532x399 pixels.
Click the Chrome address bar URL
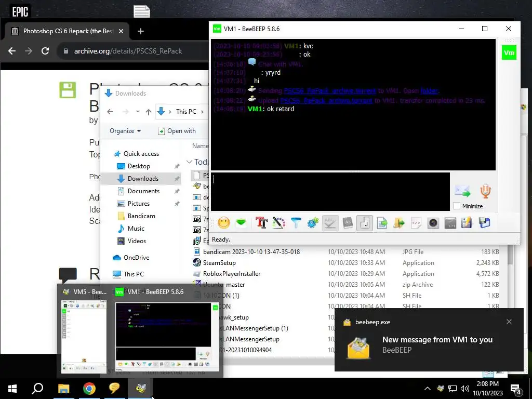128,51
